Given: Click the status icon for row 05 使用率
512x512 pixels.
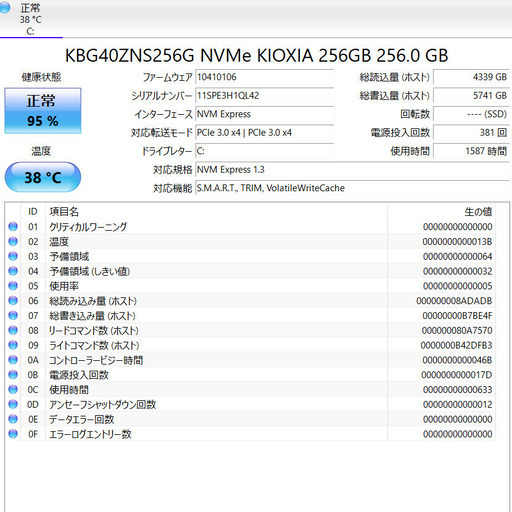Looking at the screenshot, I should tap(13, 286).
